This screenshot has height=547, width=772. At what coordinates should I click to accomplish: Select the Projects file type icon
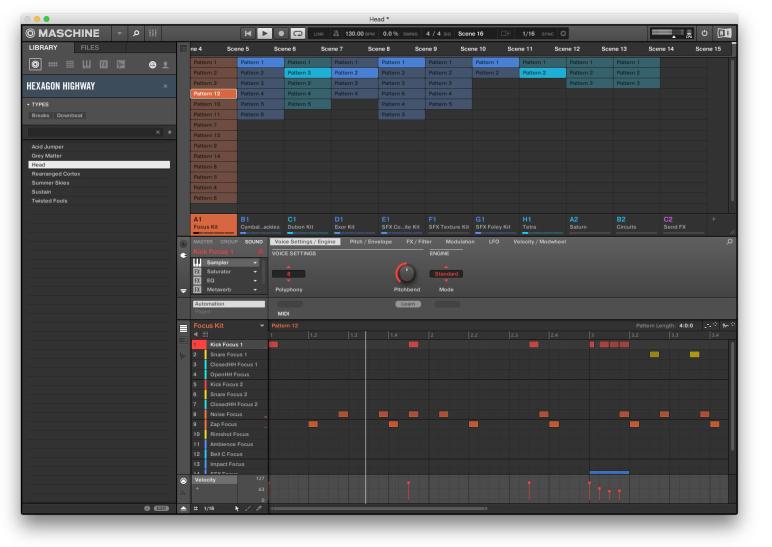click(x=35, y=64)
